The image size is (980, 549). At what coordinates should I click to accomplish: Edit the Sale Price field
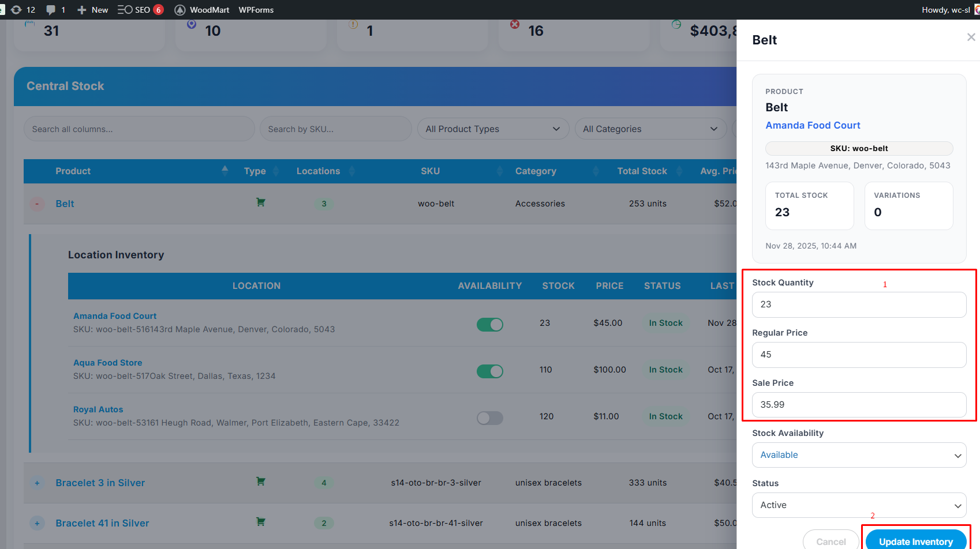coord(859,405)
